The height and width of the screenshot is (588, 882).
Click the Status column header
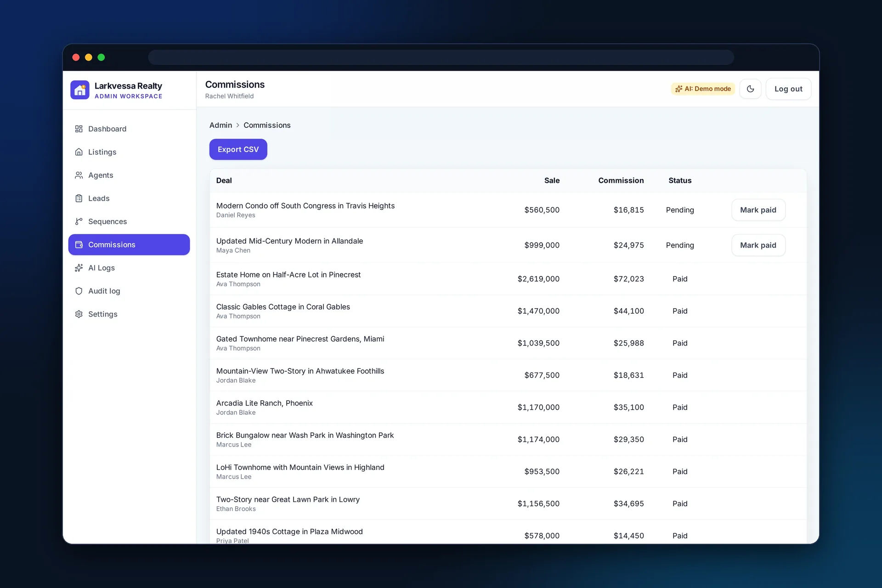(680, 181)
